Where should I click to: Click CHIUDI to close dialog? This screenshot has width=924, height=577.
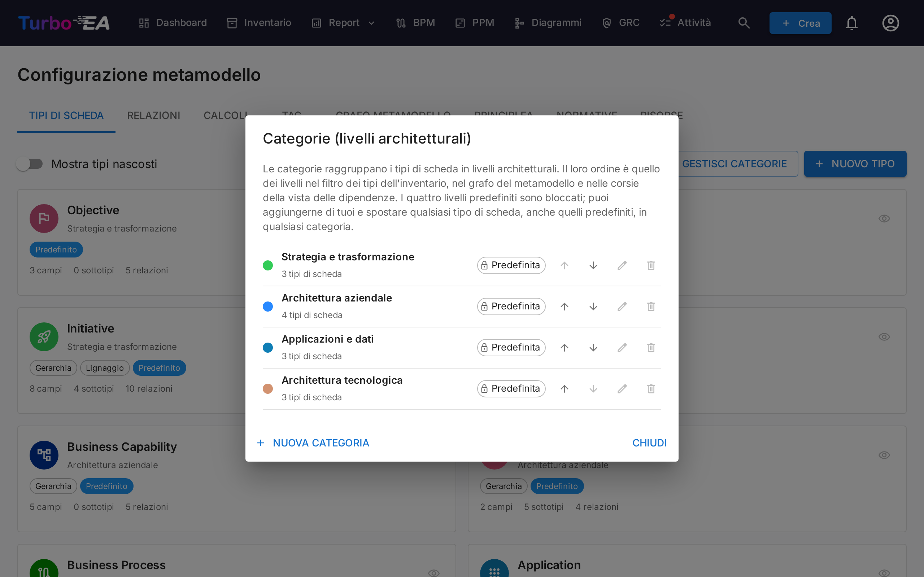tap(649, 443)
